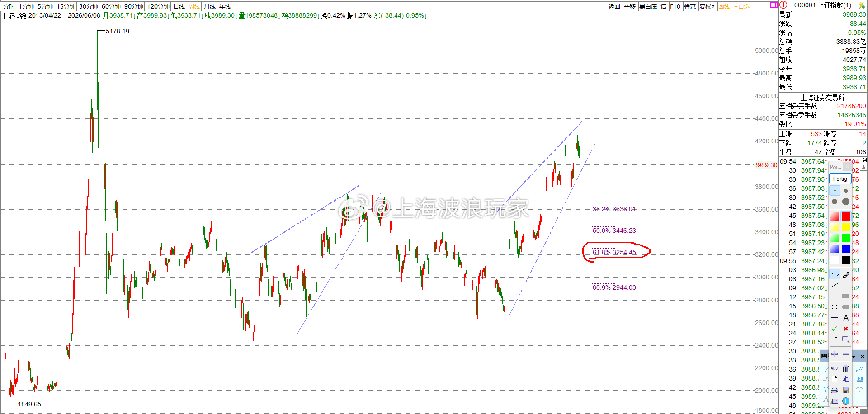
Task: Activate the magnifier zoom tool
Action: [x=846, y=339]
